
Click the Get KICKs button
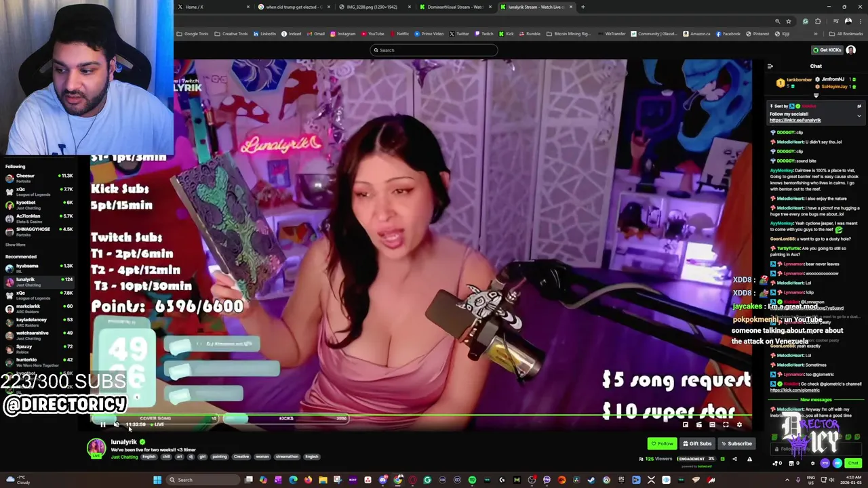pyautogui.click(x=827, y=50)
